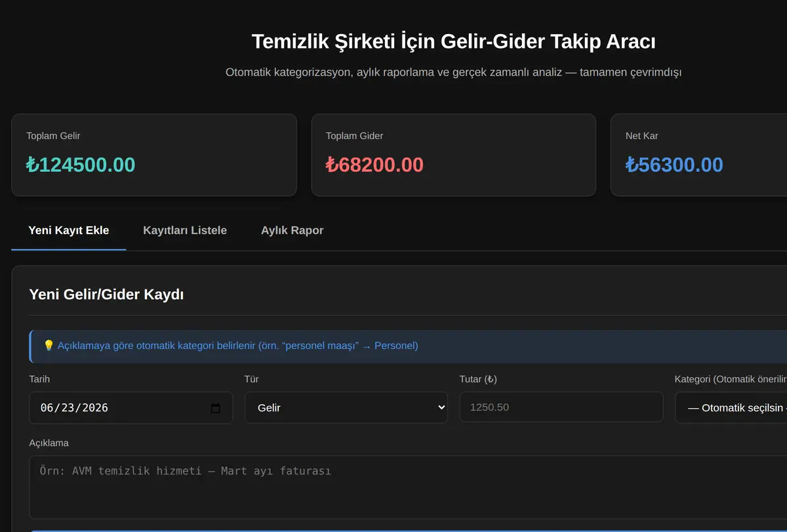Click the Net Kar card label

click(x=642, y=136)
